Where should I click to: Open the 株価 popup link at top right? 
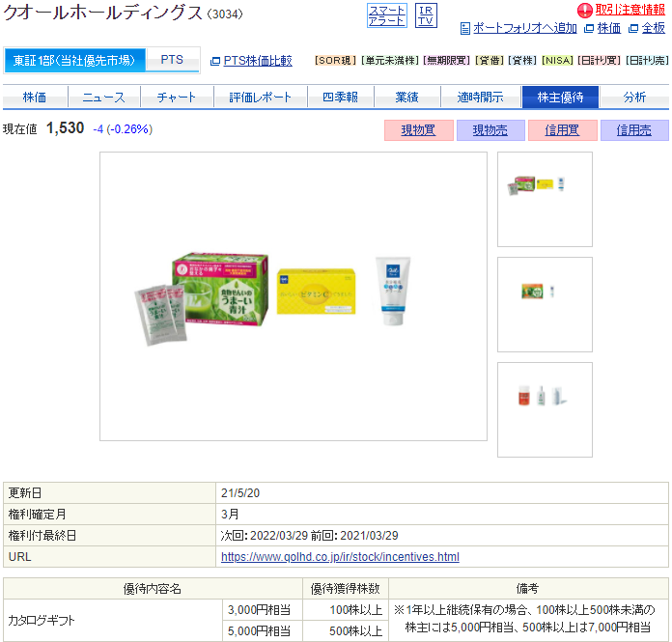pyautogui.click(x=608, y=28)
